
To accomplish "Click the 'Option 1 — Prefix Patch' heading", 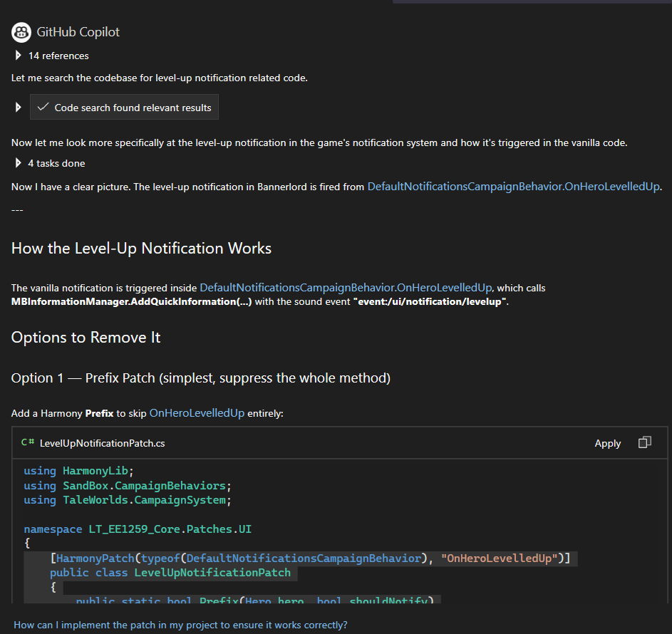I will pyautogui.click(x=200, y=378).
